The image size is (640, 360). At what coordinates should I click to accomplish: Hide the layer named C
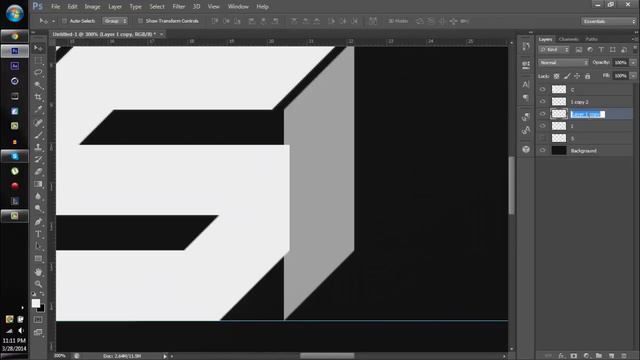(x=542, y=89)
